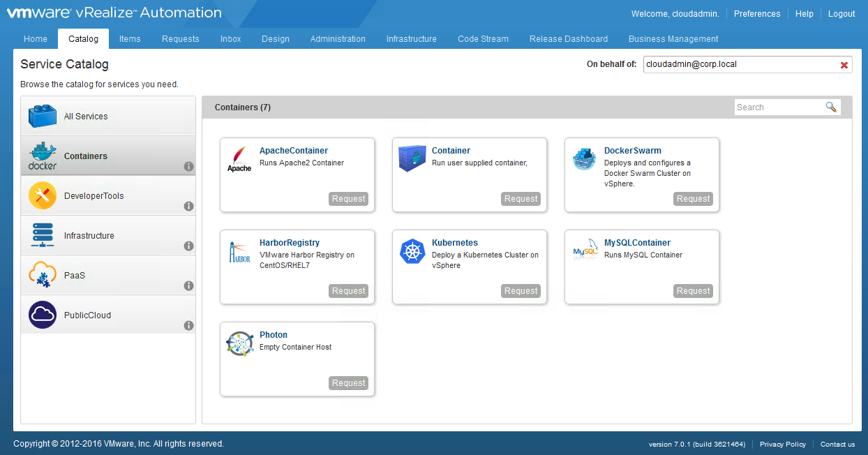Image resolution: width=868 pixels, height=455 pixels.
Task: Request the Container item
Action: [521, 199]
